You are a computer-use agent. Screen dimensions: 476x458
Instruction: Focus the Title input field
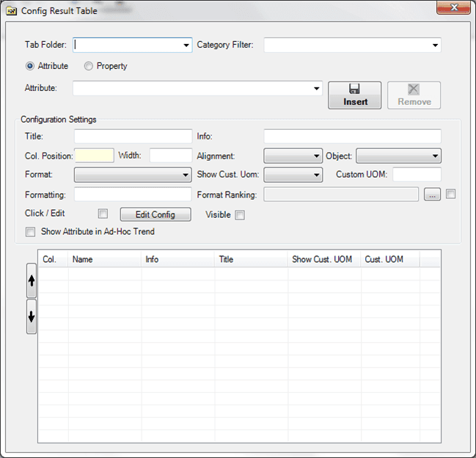coord(133,136)
